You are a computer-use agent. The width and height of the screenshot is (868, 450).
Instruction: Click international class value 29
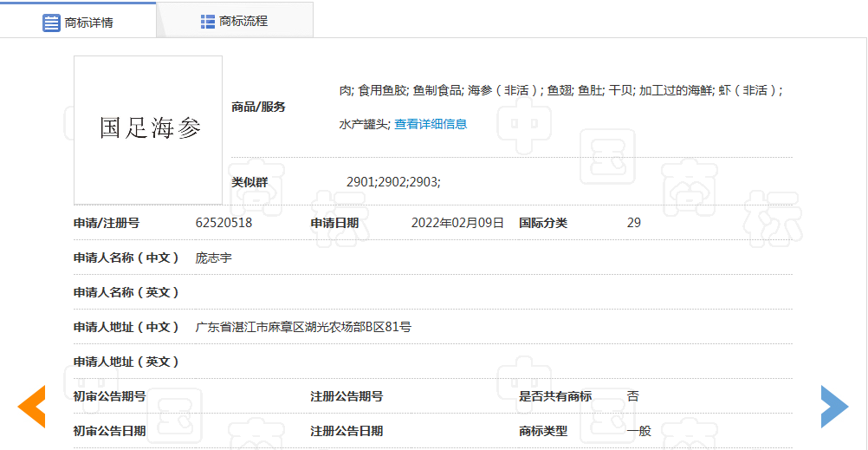tap(634, 223)
